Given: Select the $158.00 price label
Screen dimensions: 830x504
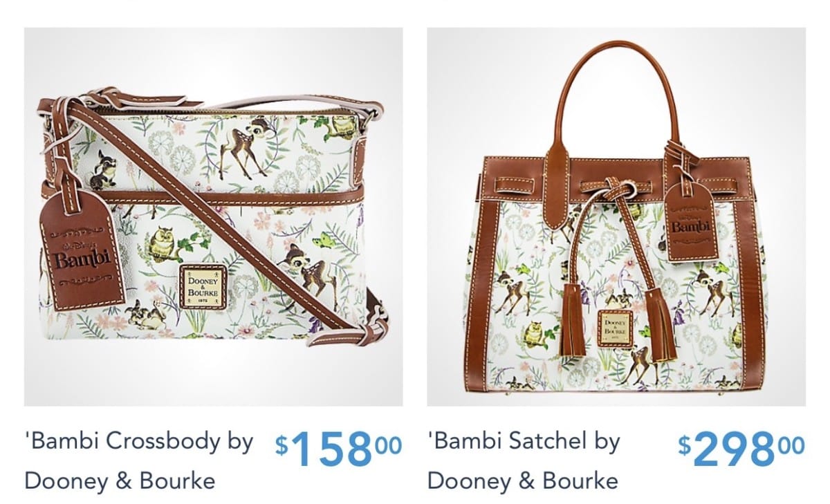Looking at the screenshot, I should [338, 448].
